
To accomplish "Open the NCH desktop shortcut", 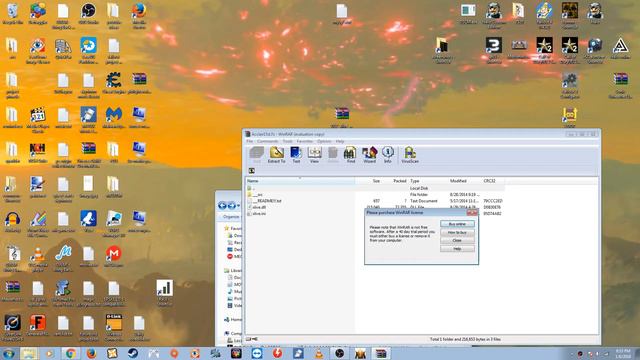I will point(38,153).
